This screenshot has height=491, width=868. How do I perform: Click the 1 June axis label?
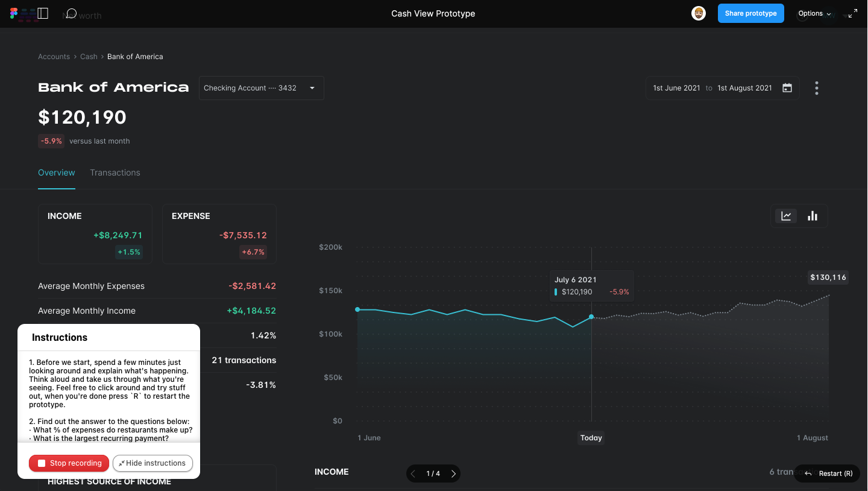(369, 438)
